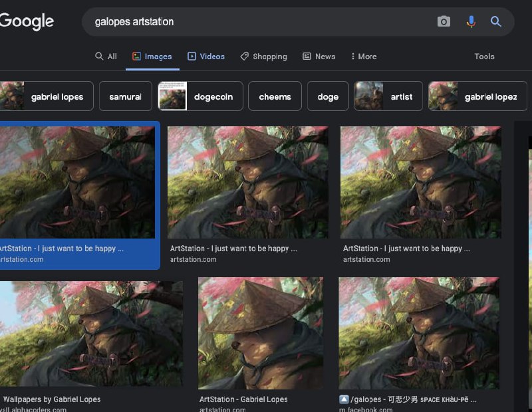
Task: Click the 'ArtStation - Gabriel Lopes' caption
Action: pyautogui.click(x=243, y=399)
